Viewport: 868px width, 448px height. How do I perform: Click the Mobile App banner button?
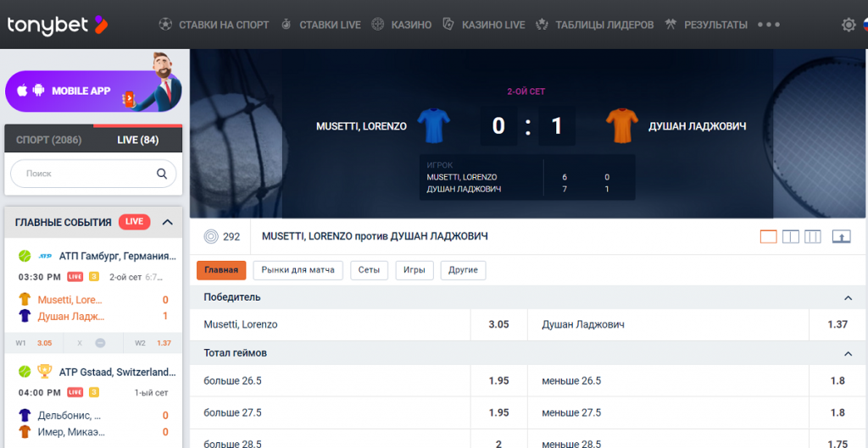coord(93,91)
